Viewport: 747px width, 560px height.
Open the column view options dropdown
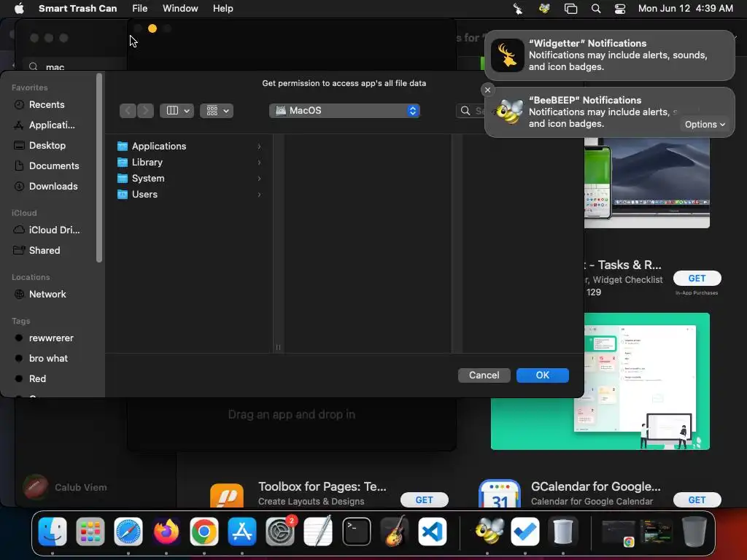tap(177, 111)
